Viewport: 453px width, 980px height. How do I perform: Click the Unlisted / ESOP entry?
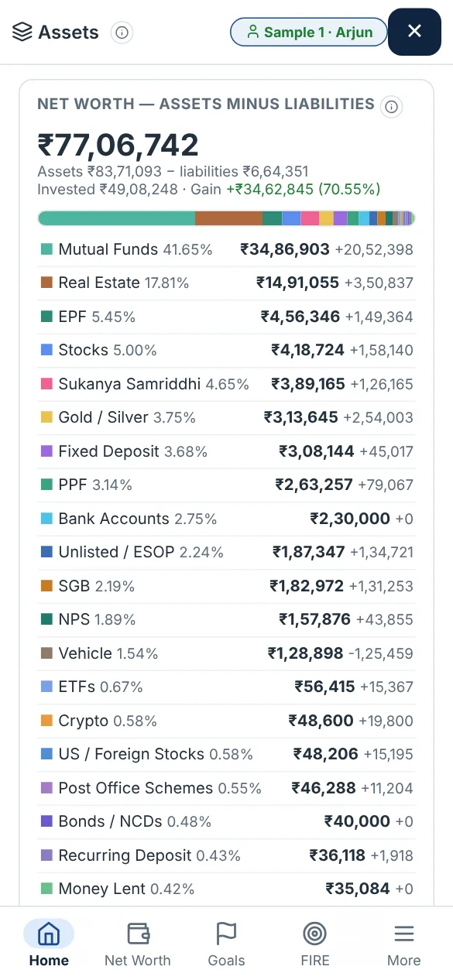[226, 553]
